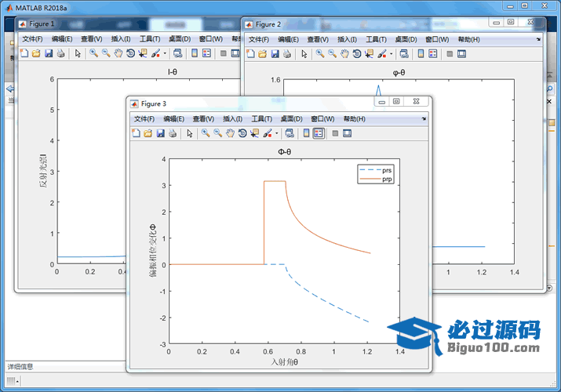The height and width of the screenshot is (392, 561).
Task: Click Open File icon in Figure 1 toolbar
Action: tap(37, 53)
